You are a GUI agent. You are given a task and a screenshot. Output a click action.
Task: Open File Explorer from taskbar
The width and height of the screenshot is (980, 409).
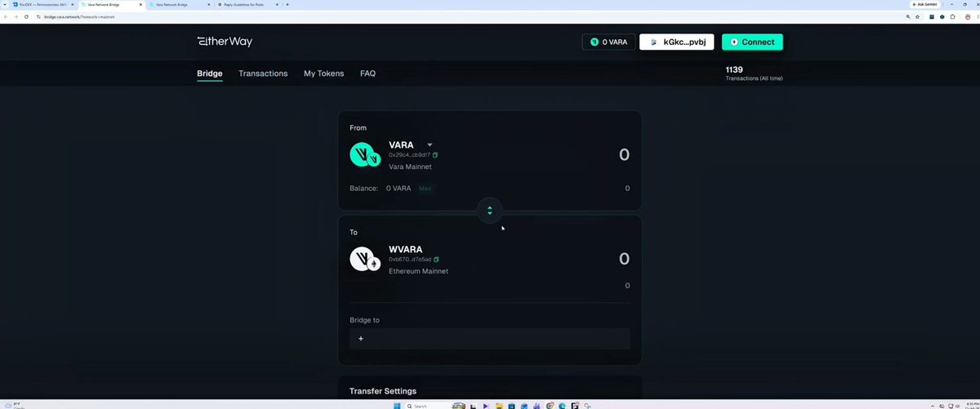tap(498, 406)
